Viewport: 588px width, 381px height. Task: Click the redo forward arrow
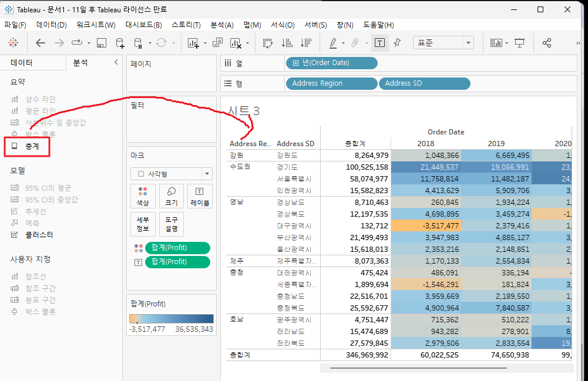coord(59,43)
